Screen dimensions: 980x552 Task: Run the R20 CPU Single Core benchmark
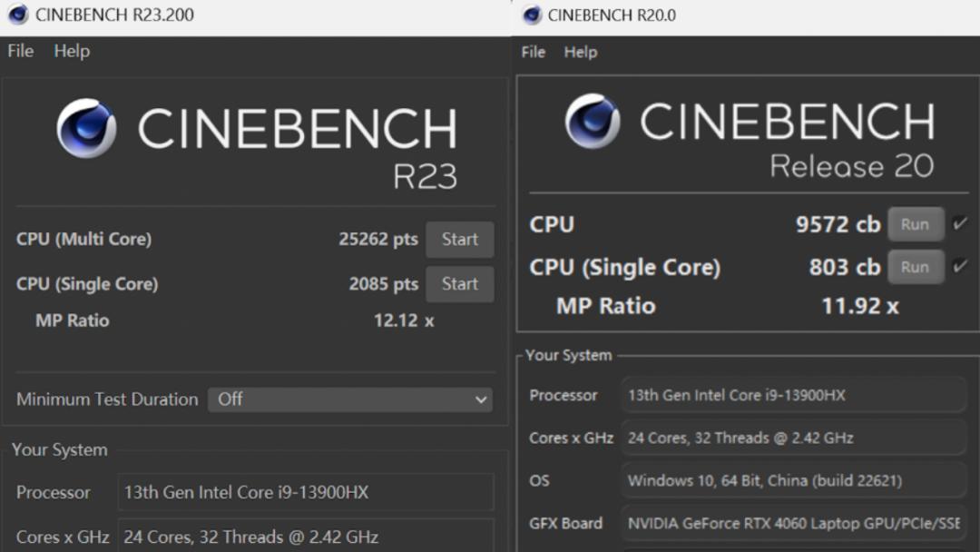915,267
